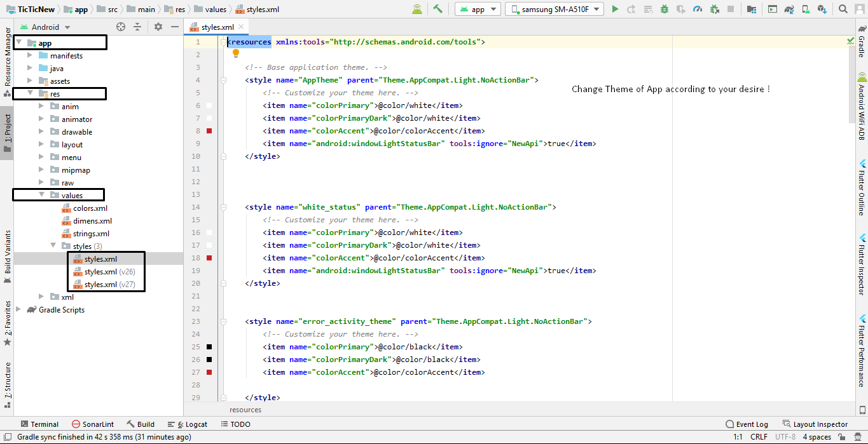Image resolution: width=868 pixels, height=444 pixels.
Task: Open the samsung SM-A510F device dropdown
Action: click(x=554, y=10)
